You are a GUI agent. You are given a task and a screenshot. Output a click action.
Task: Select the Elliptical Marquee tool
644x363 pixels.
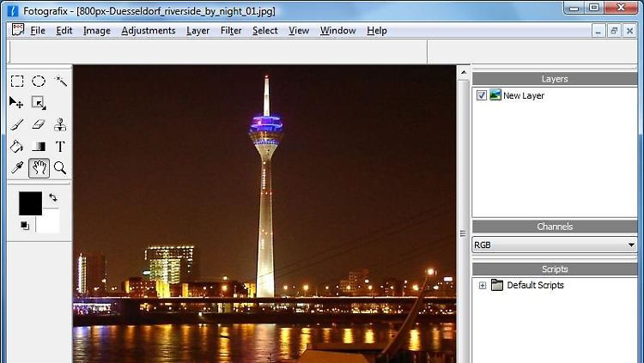tap(39, 82)
